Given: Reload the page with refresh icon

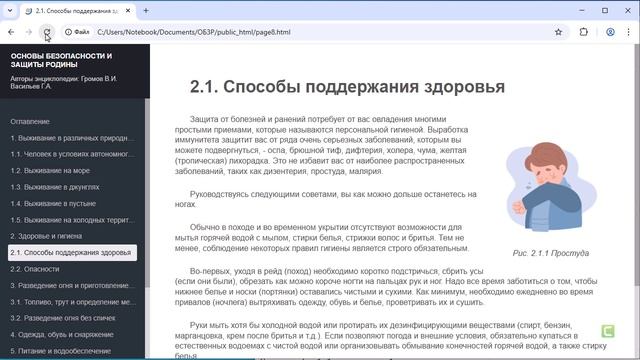Looking at the screenshot, I should tap(47, 32).
